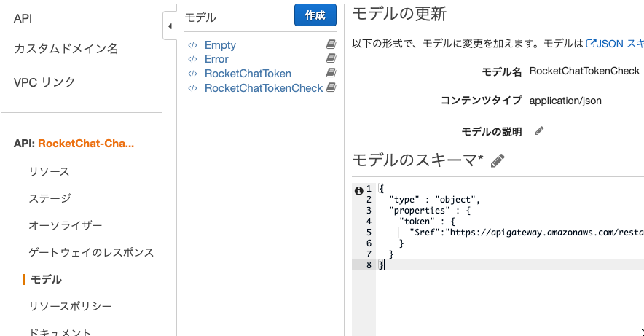Go to ゲートウェイのレスポンス section
The image size is (644, 336).
(x=91, y=252)
